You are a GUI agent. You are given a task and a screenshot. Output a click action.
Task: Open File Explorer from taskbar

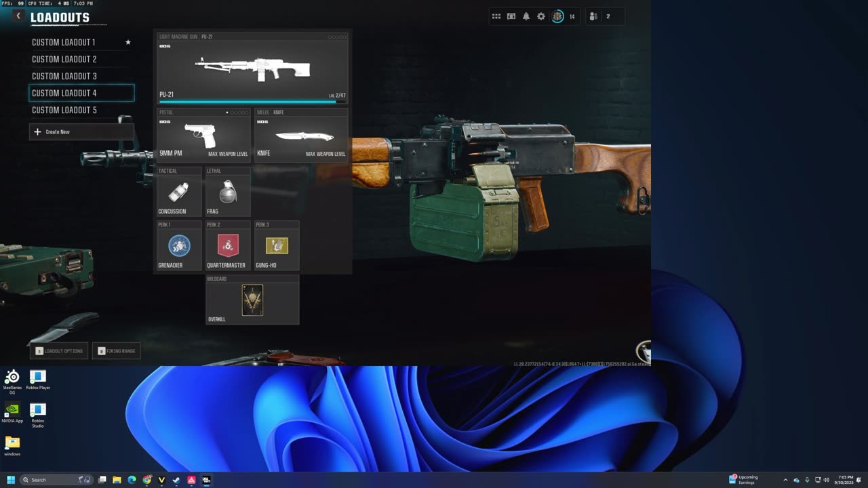click(117, 480)
